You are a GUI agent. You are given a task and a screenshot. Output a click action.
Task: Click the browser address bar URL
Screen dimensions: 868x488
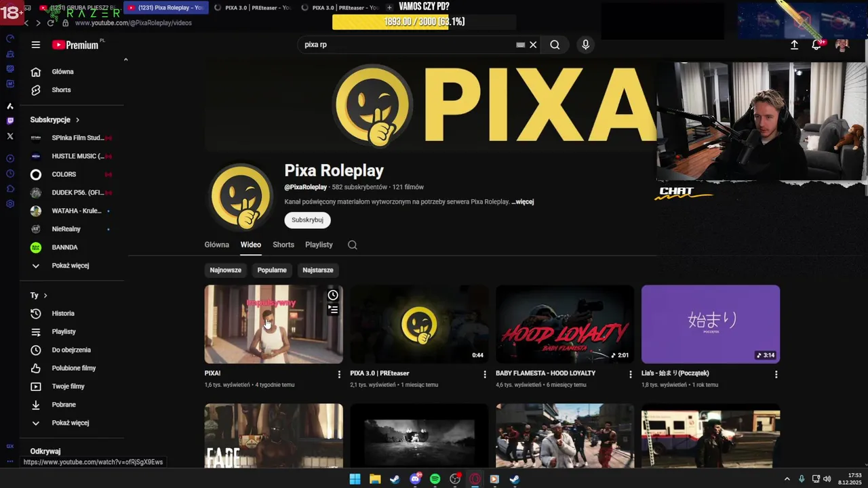point(134,22)
